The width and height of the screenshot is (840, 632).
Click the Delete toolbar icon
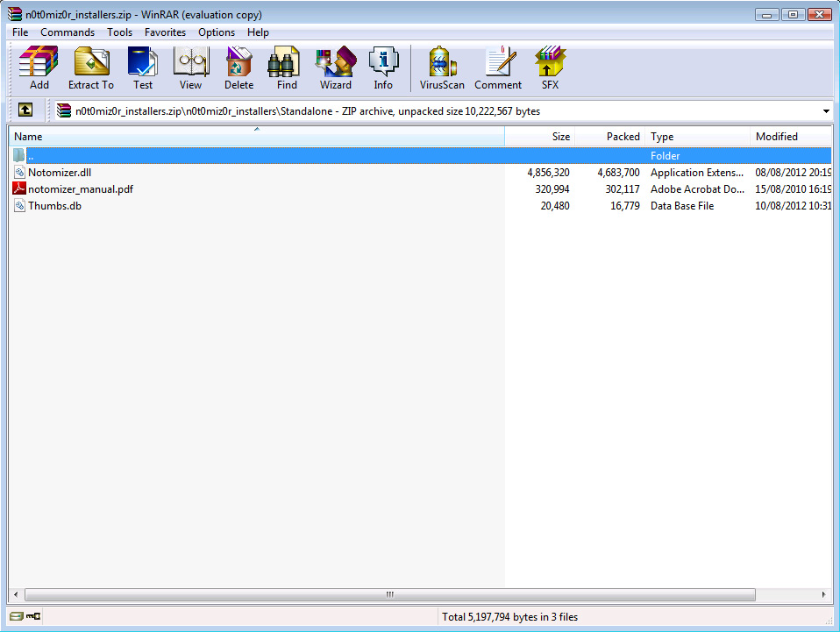tap(238, 68)
